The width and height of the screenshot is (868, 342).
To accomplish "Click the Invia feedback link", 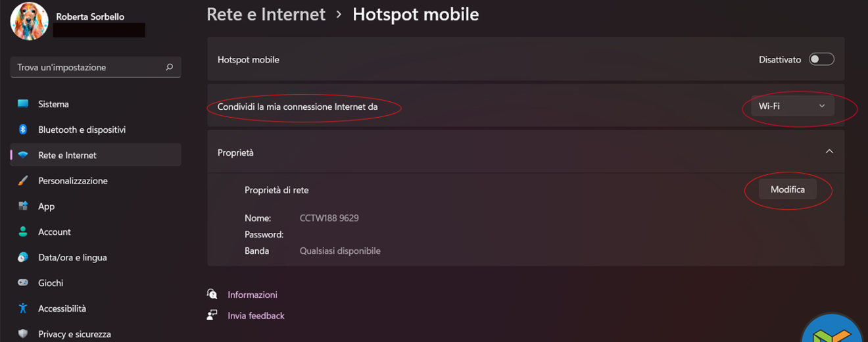I will (256, 316).
